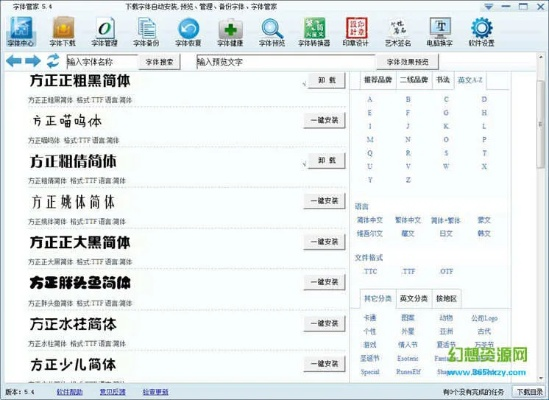Switch to the 按地区 tab
This screenshot has width=549, height=400.
(x=446, y=299)
